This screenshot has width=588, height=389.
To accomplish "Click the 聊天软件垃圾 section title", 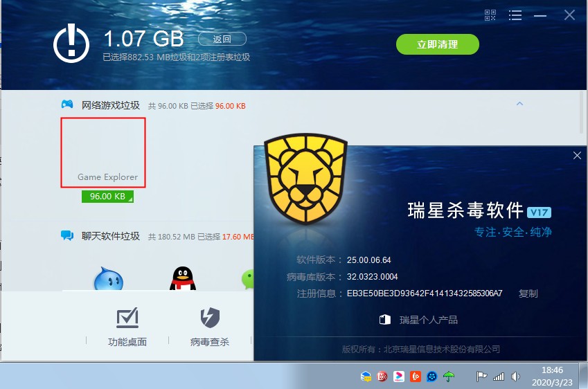I will 111,236.
